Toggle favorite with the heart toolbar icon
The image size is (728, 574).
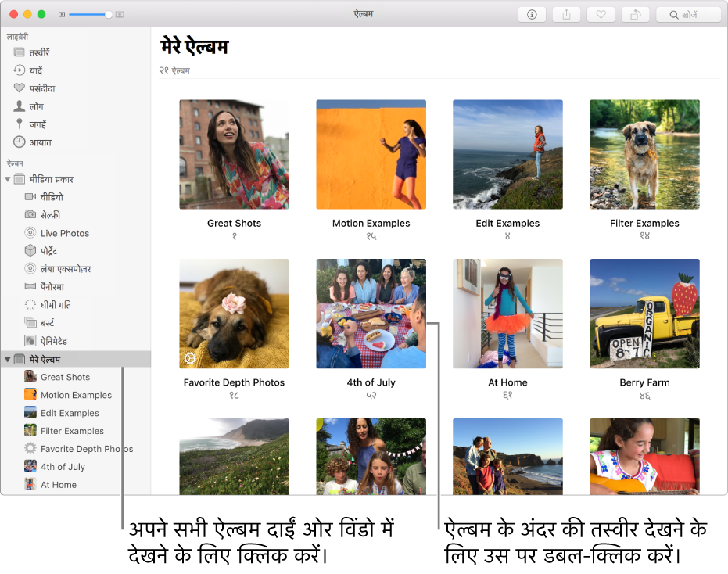point(601,13)
